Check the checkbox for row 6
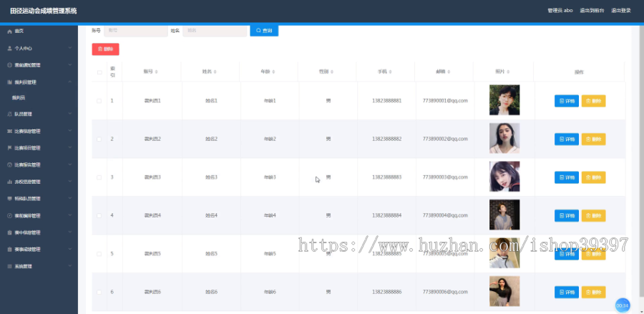The width and height of the screenshot is (644, 314). coord(99,292)
